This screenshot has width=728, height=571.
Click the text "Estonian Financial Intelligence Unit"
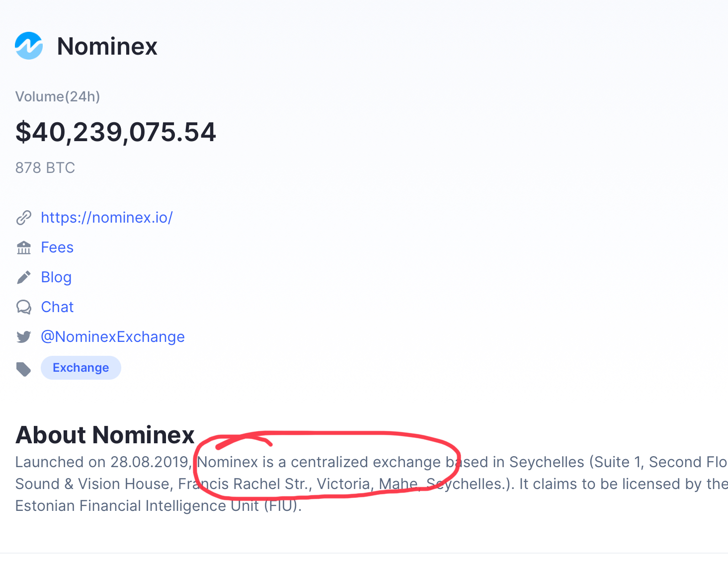pyautogui.click(x=138, y=506)
